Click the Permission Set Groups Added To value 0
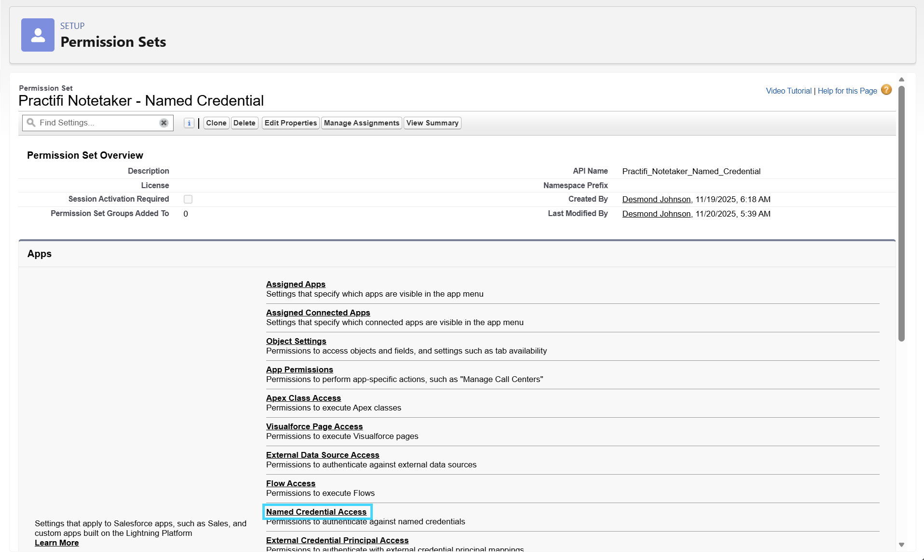Viewport: 924px width, 560px height. point(186,214)
